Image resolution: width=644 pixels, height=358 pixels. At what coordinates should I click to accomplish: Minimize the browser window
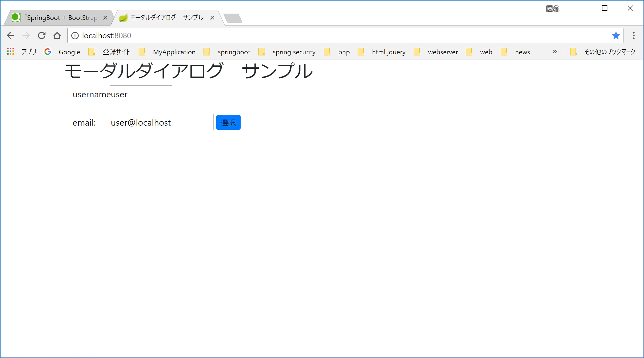579,8
